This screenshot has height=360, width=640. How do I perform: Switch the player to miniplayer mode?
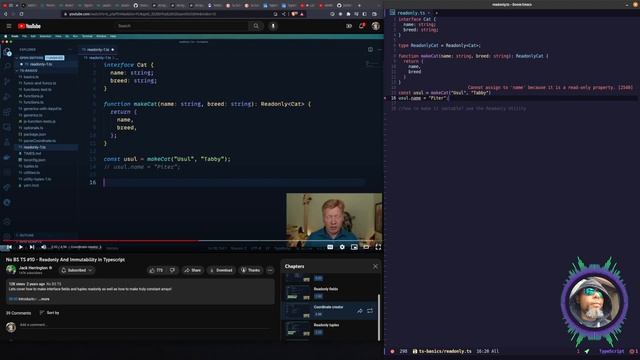click(354, 247)
